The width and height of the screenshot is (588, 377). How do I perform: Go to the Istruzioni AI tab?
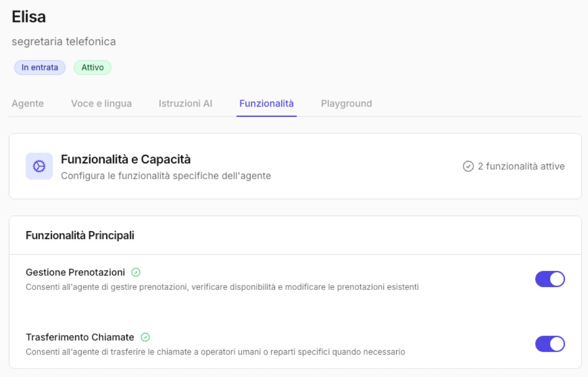[185, 103]
